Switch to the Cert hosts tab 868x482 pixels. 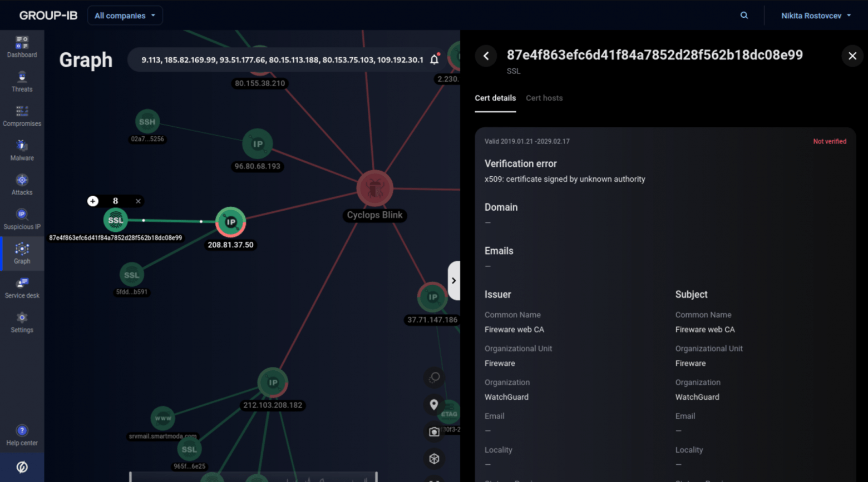(x=544, y=98)
